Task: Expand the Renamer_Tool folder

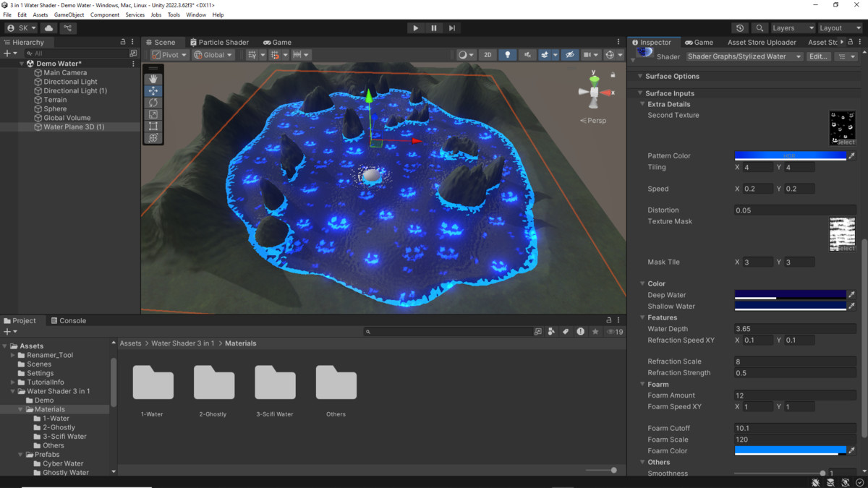Action: click(13, 355)
